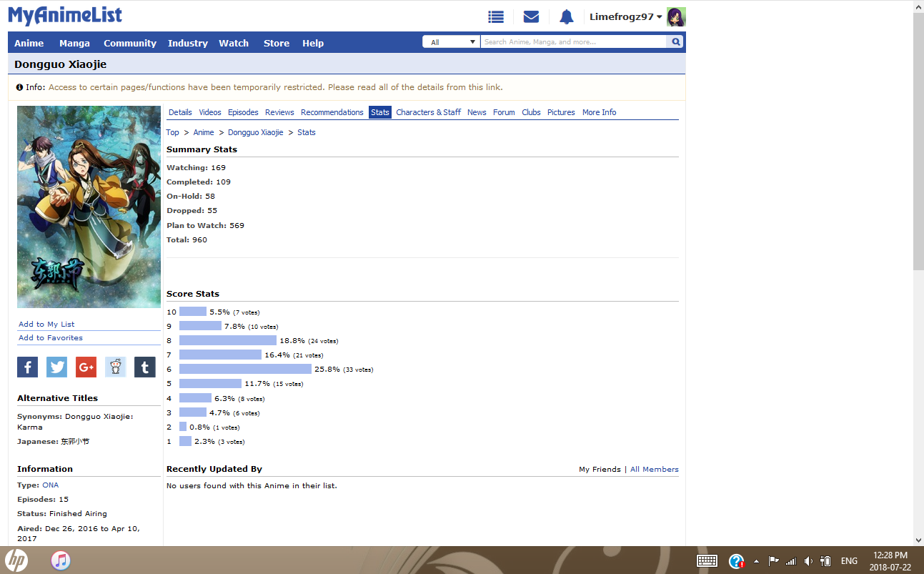
Task: Switch to the Recommendations tab
Action: pyautogui.click(x=332, y=112)
